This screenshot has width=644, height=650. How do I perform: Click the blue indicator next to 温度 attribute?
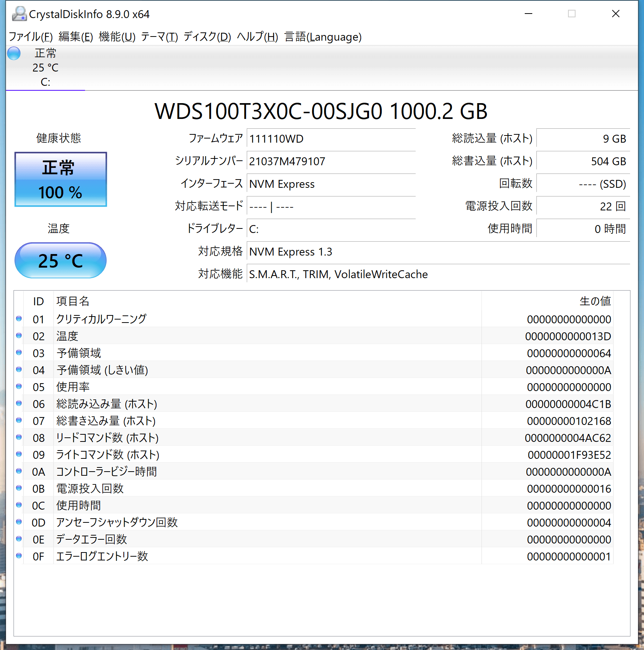click(x=19, y=336)
